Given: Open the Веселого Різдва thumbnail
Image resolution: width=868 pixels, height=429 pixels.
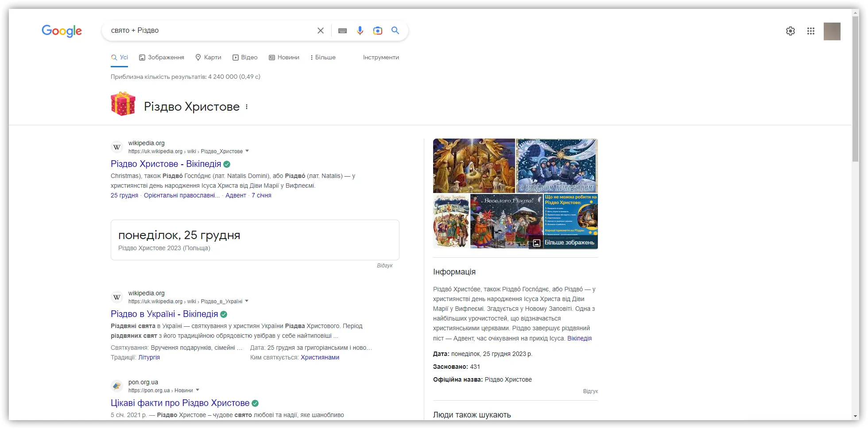Looking at the screenshot, I should [x=506, y=221].
